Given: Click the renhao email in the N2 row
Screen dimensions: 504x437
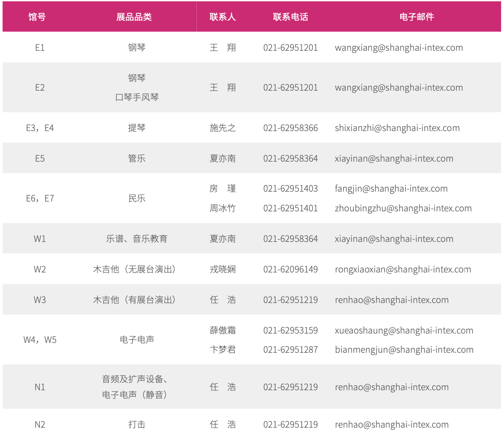Looking at the screenshot, I should tap(391, 425).
